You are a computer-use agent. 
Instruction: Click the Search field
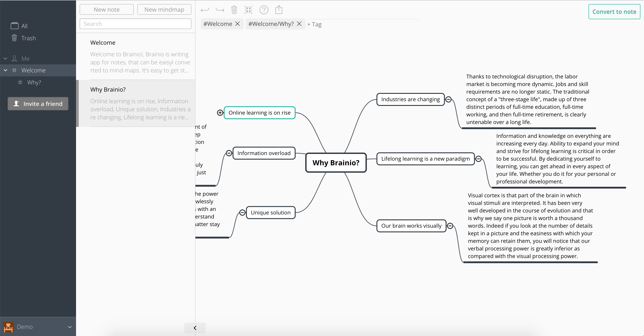(136, 24)
